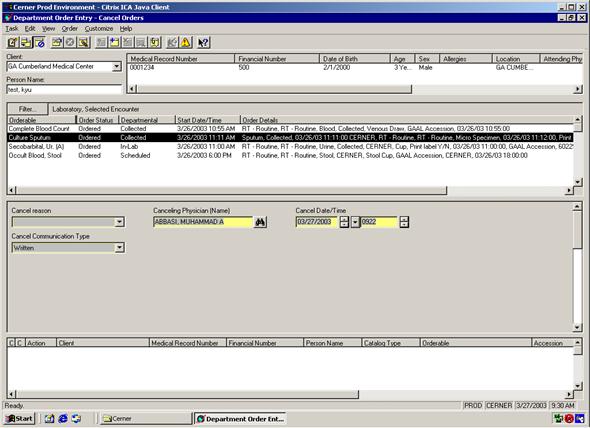The height and width of the screenshot is (428, 590).
Task: Open the Edit menu
Action: pyautogui.click(x=30, y=29)
